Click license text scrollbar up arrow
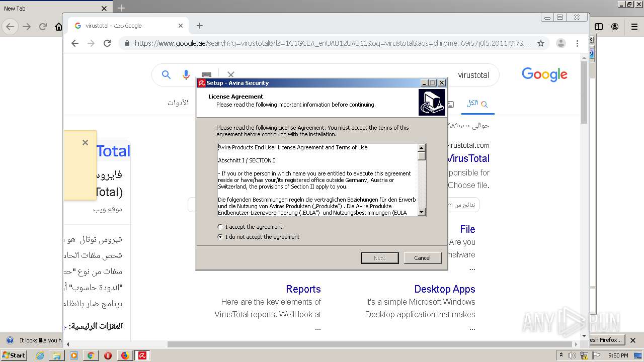This screenshot has width=644, height=362. pyautogui.click(x=422, y=148)
